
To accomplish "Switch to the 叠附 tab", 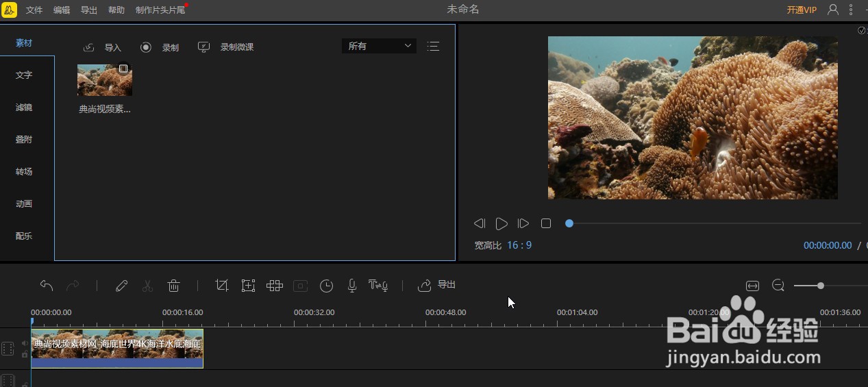I will [24, 139].
